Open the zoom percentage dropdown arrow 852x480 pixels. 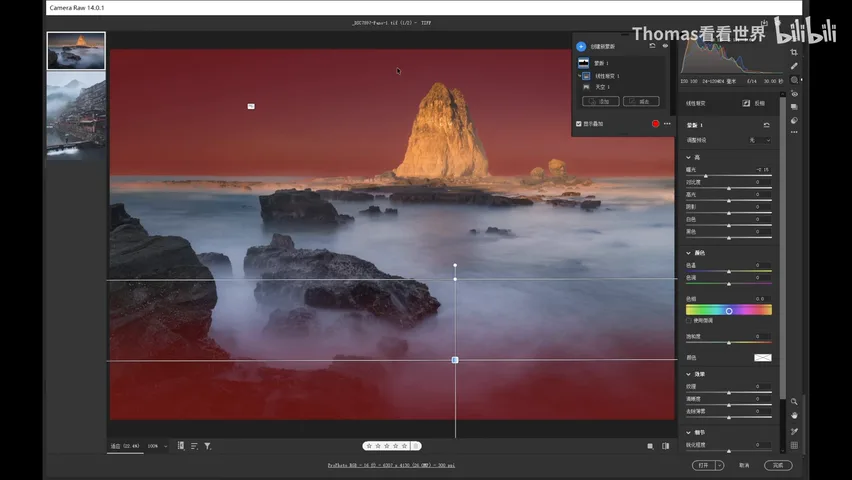click(x=166, y=446)
